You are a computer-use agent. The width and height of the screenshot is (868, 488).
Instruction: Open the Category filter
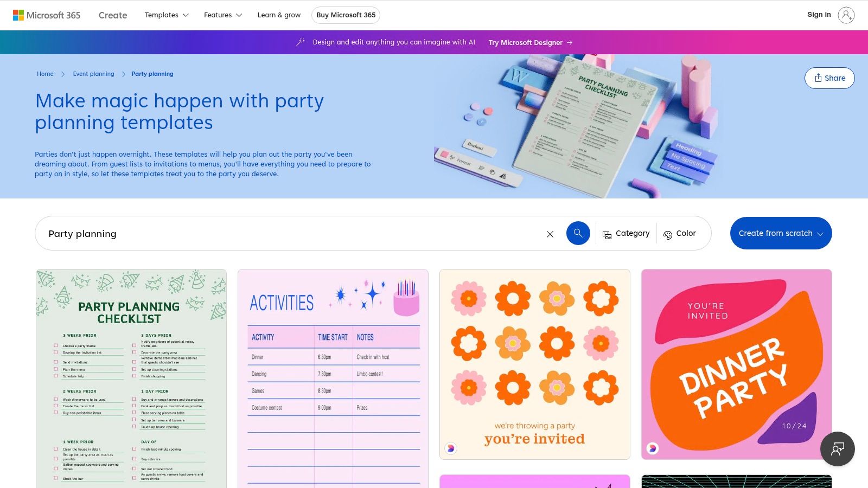pos(626,233)
